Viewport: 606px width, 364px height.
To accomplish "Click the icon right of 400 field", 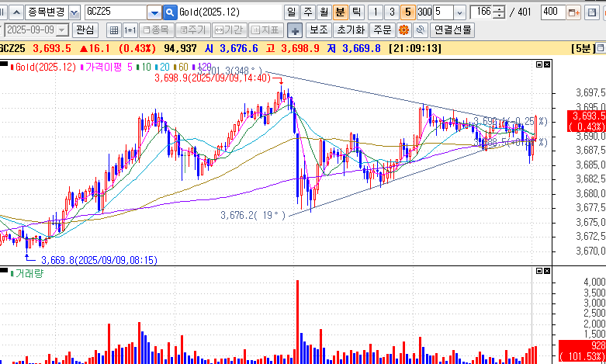I will [x=574, y=12].
